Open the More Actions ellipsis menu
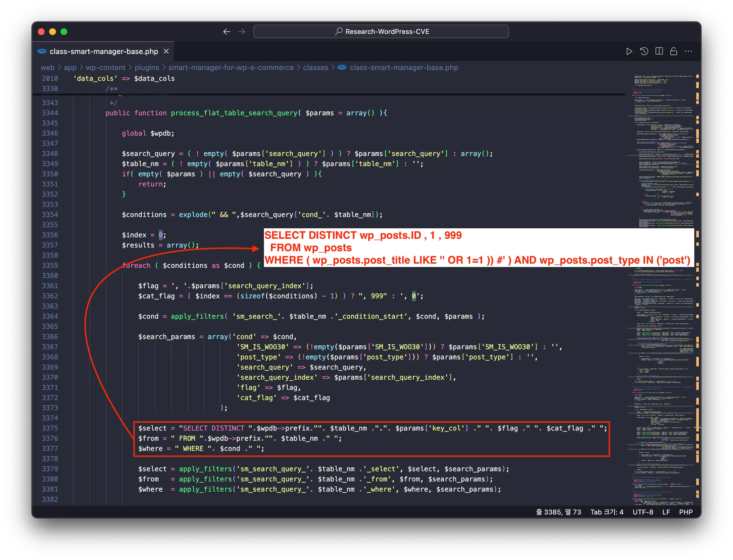 pyautogui.click(x=688, y=52)
